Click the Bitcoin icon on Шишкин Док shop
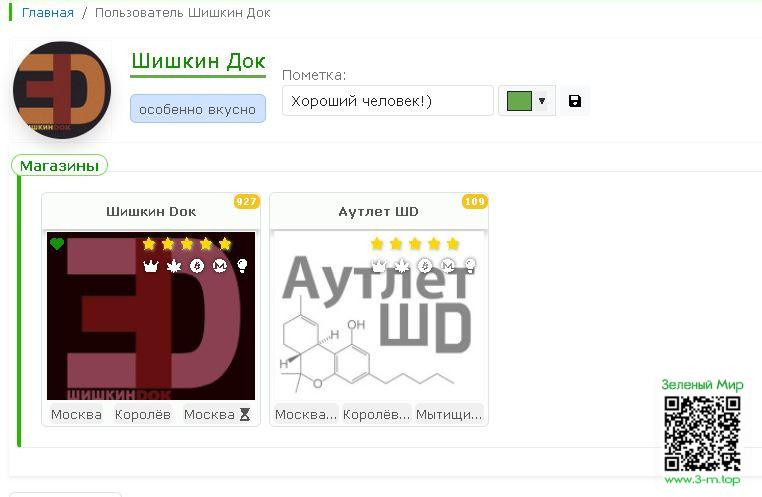The image size is (762, 497). (197, 266)
